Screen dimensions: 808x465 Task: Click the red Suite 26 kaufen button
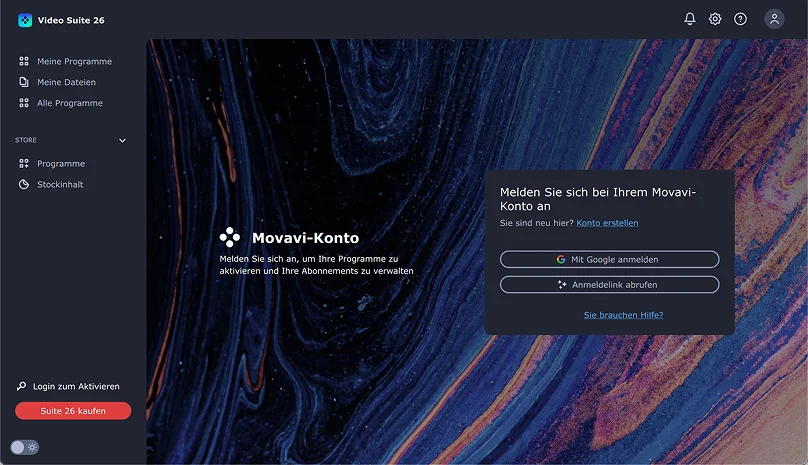(73, 411)
